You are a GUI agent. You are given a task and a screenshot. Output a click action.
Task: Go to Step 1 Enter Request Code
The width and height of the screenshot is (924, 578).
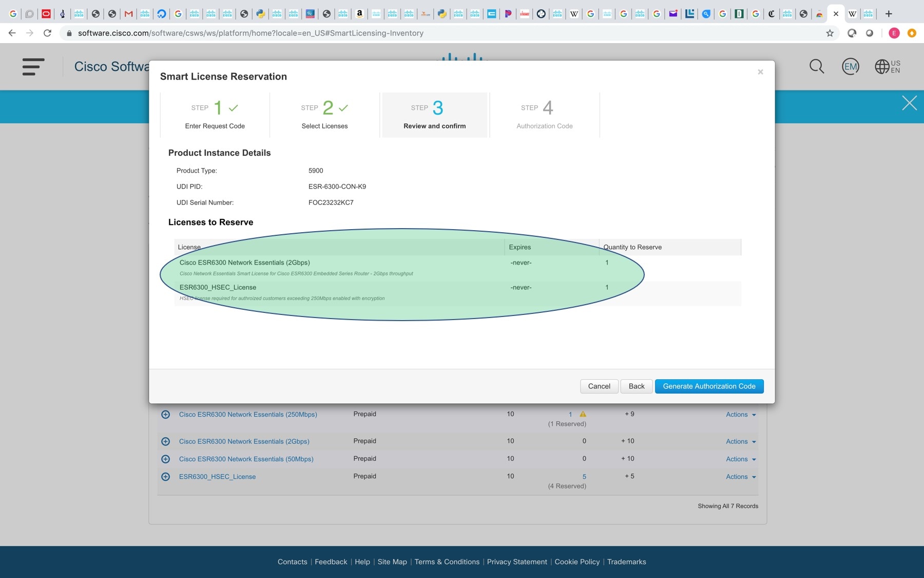(x=215, y=115)
